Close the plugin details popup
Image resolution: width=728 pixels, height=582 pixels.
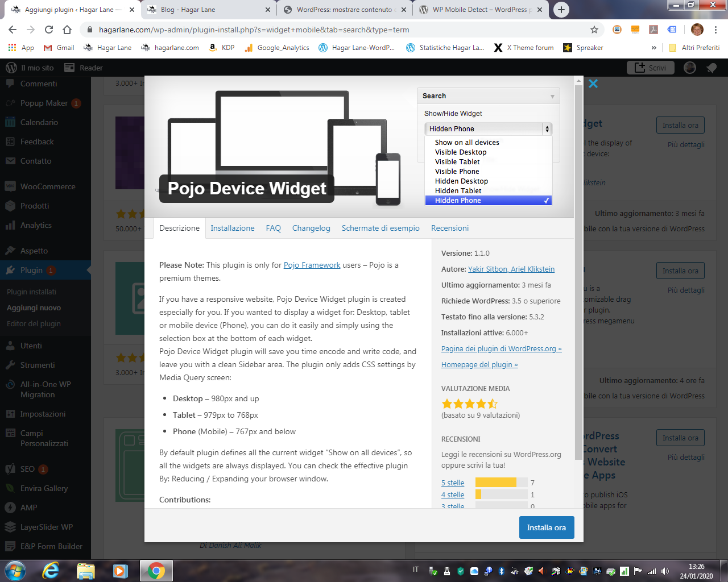(593, 84)
